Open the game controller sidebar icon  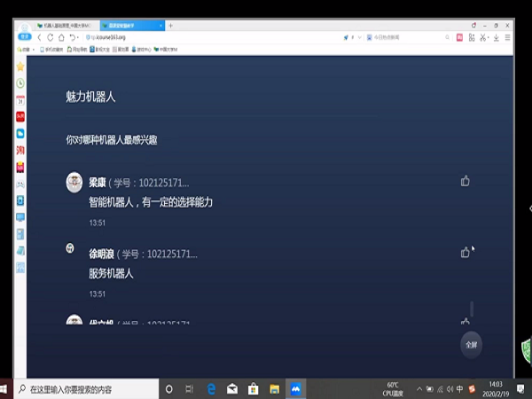click(20, 184)
